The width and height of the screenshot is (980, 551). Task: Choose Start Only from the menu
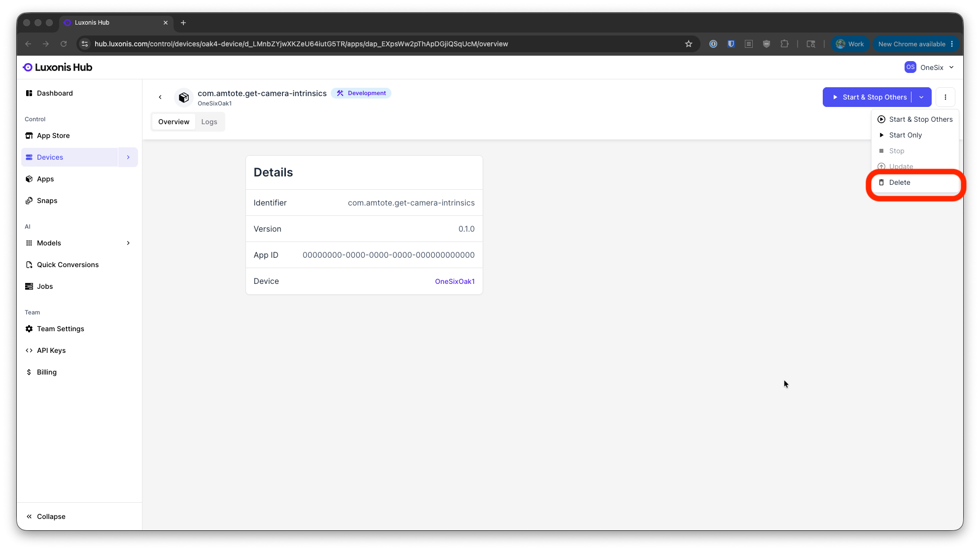click(915, 135)
